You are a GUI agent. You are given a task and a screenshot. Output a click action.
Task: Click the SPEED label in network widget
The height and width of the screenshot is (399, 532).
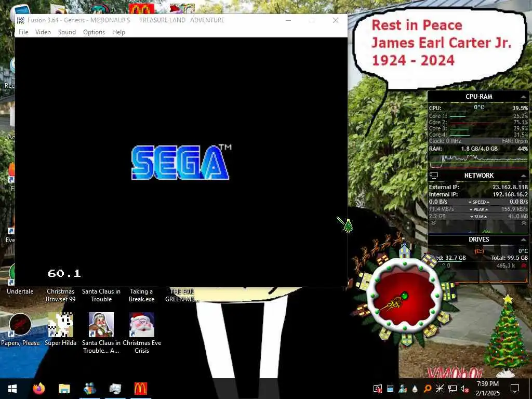click(478, 202)
